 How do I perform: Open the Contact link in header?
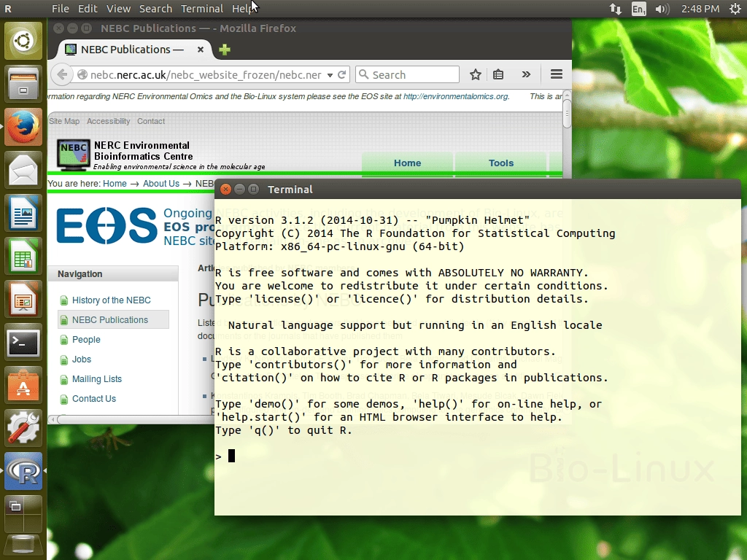tap(151, 121)
